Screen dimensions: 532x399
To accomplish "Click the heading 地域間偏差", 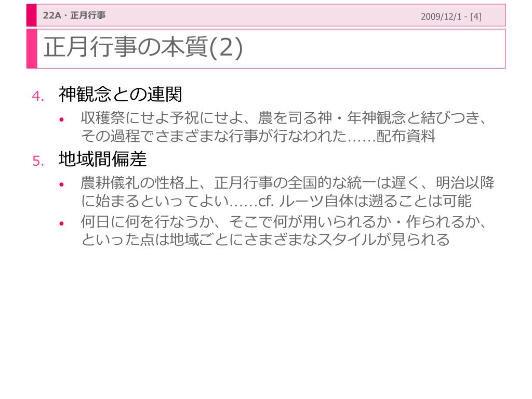I will [x=102, y=159].
